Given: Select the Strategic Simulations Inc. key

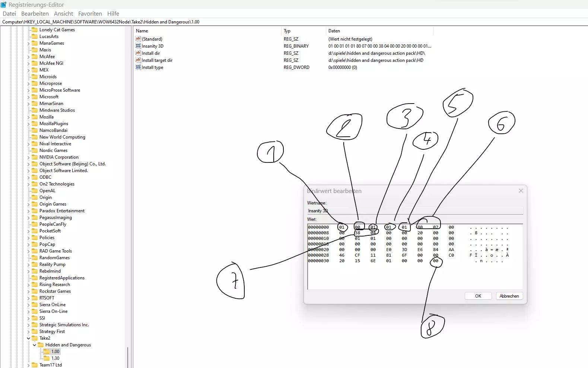Looking at the screenshot, I should (64, 325).
